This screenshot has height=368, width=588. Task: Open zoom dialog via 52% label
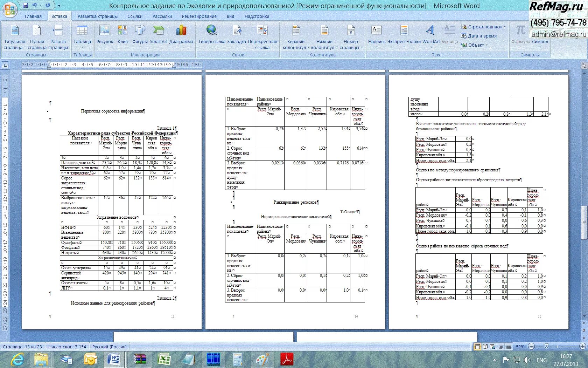pos(520,347)
